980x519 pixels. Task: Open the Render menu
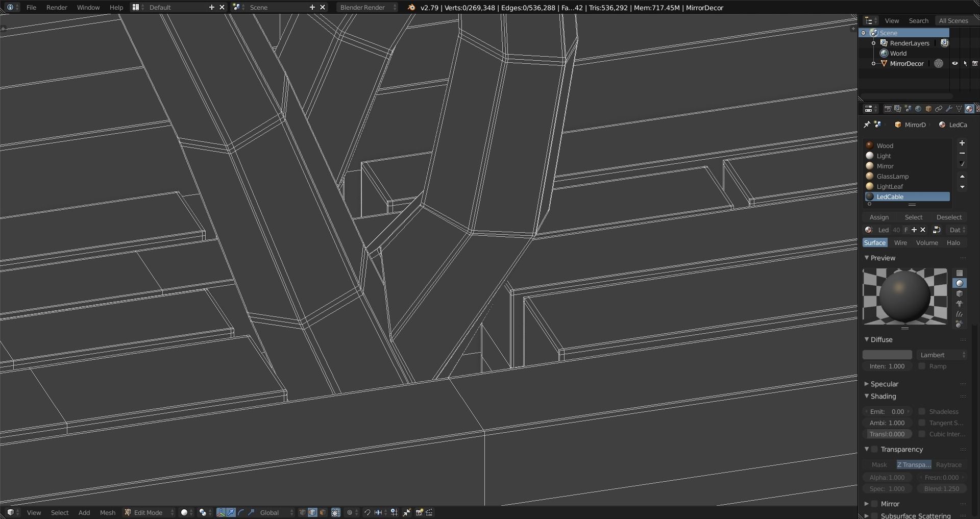pos(57,7)
